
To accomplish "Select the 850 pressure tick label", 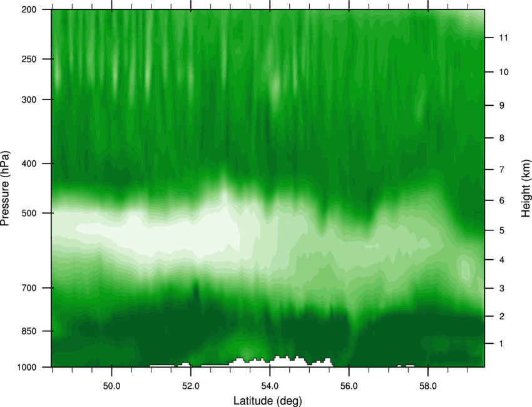I will (29, 331).
